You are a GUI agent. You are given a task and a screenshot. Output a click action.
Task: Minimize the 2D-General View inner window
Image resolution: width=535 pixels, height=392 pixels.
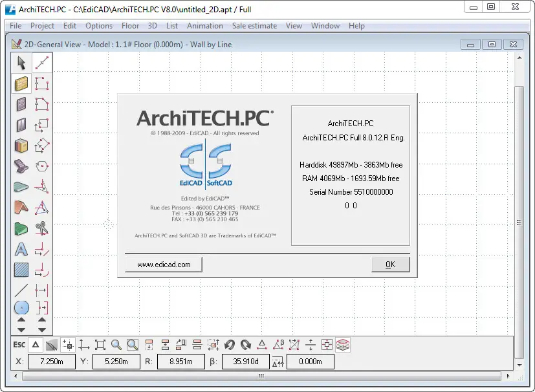click(x=470, y=45)
